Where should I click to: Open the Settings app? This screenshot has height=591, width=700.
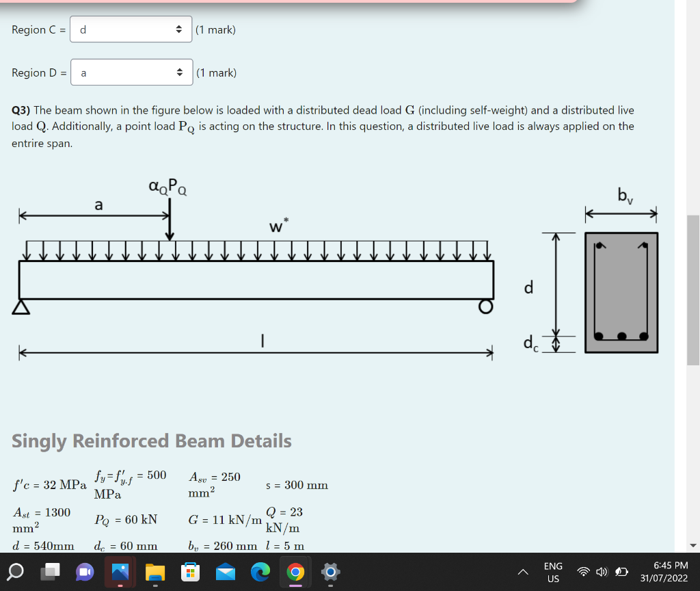(330, 573)
